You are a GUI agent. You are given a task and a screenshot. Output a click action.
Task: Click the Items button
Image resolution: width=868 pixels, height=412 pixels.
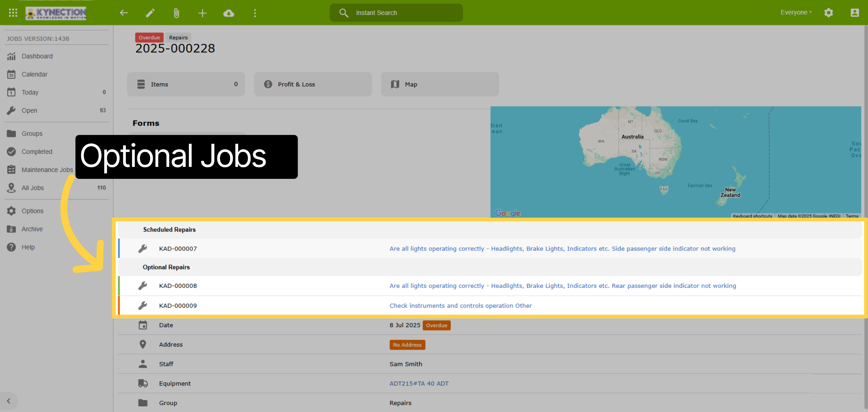(186, 84)
